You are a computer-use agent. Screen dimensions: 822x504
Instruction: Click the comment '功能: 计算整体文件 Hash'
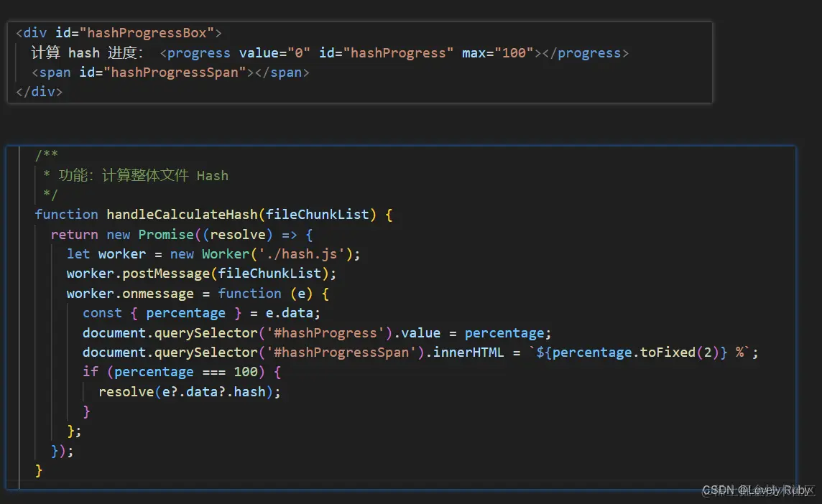(144, 175)
